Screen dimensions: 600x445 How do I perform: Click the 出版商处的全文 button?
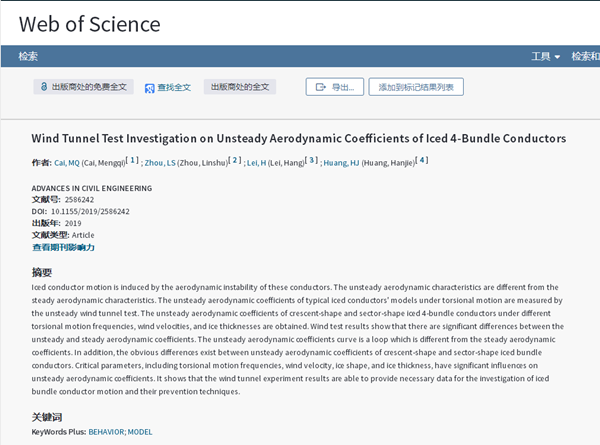pyautogui.click(x=238, y=88)
